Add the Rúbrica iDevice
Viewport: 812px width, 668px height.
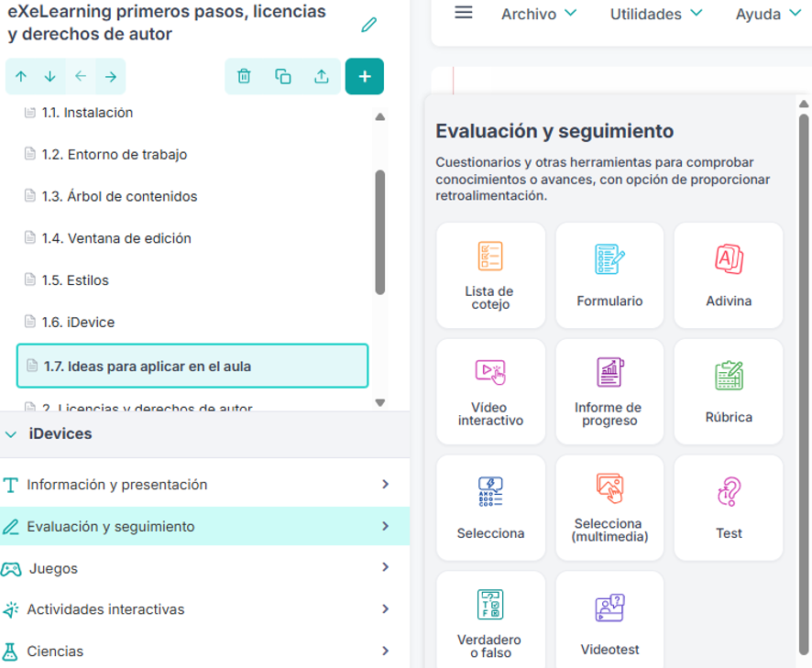(728, 391)
